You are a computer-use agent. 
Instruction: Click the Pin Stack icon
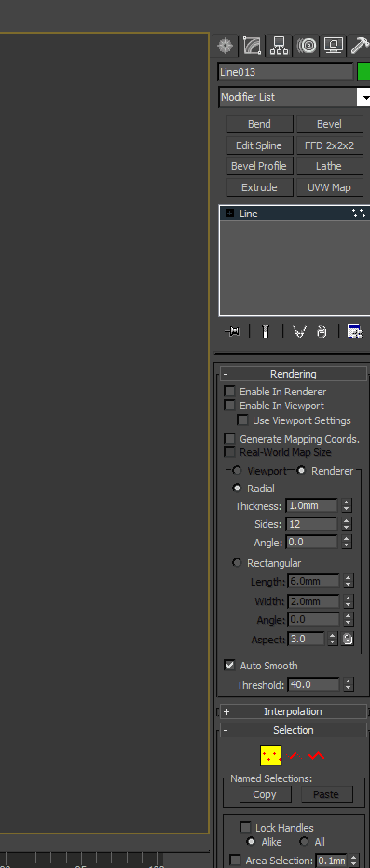click(233, 332)
